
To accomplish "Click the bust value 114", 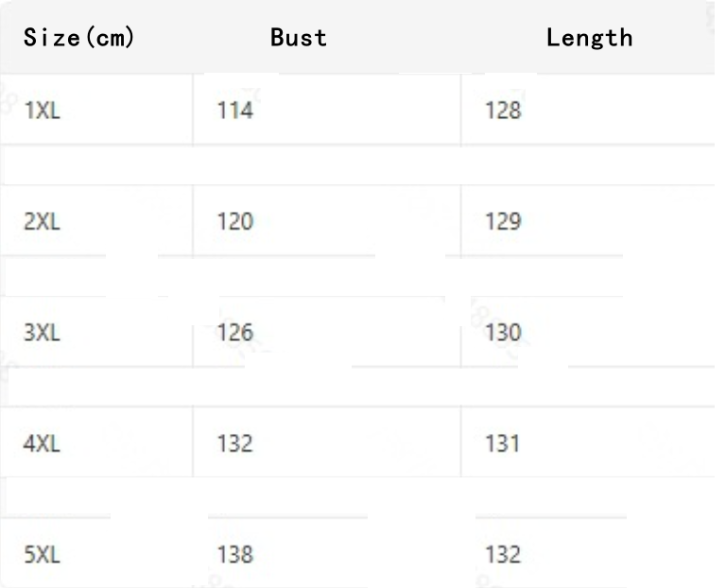I will 234,111.
